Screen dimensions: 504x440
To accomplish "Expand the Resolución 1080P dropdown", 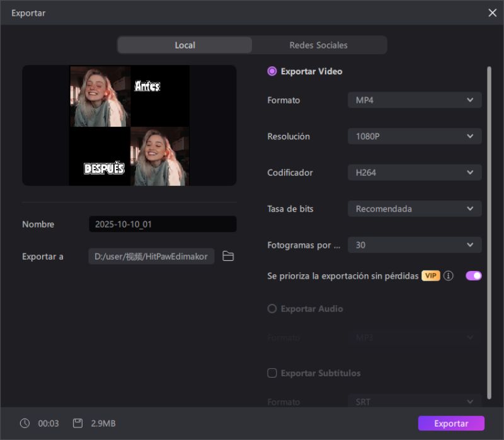I will [415, 136].
